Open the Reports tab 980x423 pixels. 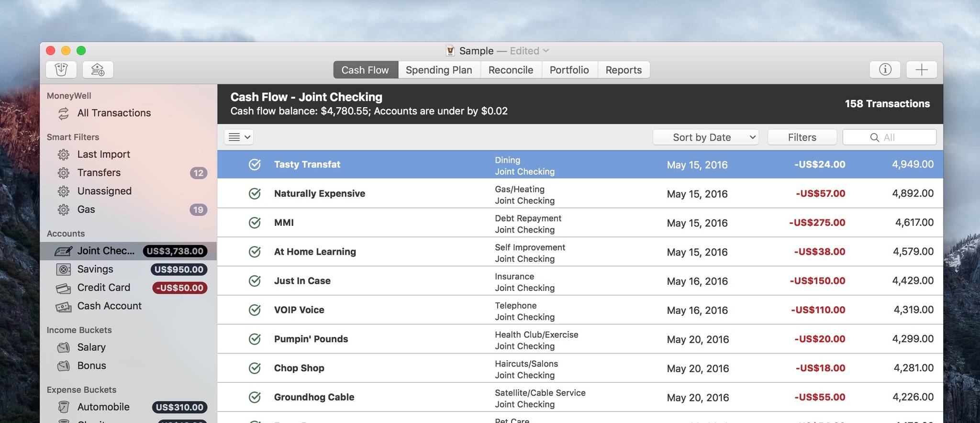click(x=623, y=70)
